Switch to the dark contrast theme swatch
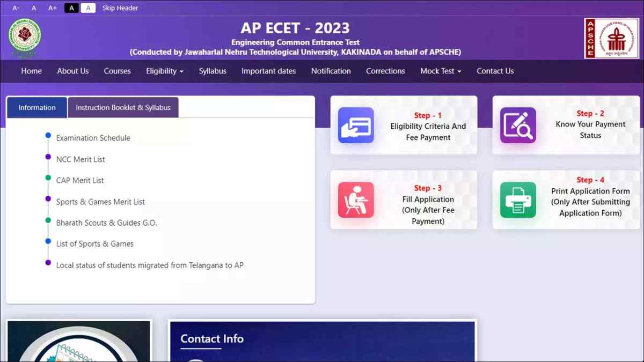644x362 pixels. click(71, 8)
